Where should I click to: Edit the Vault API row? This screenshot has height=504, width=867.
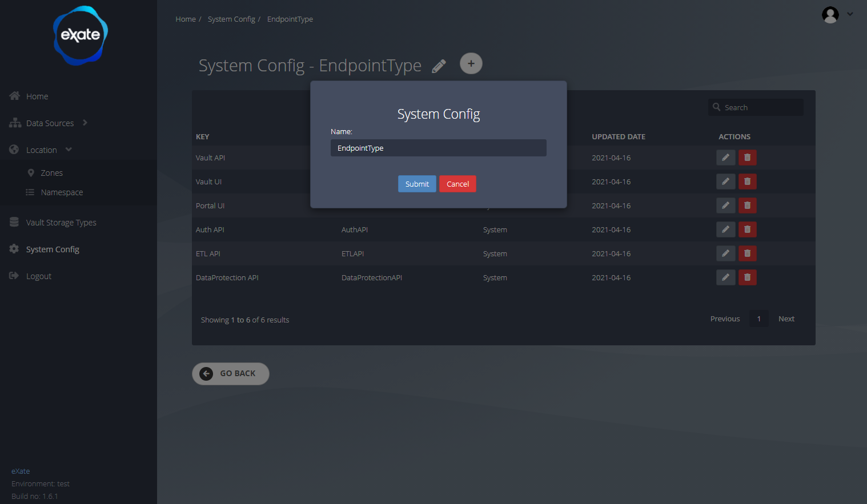pos(725,158)
